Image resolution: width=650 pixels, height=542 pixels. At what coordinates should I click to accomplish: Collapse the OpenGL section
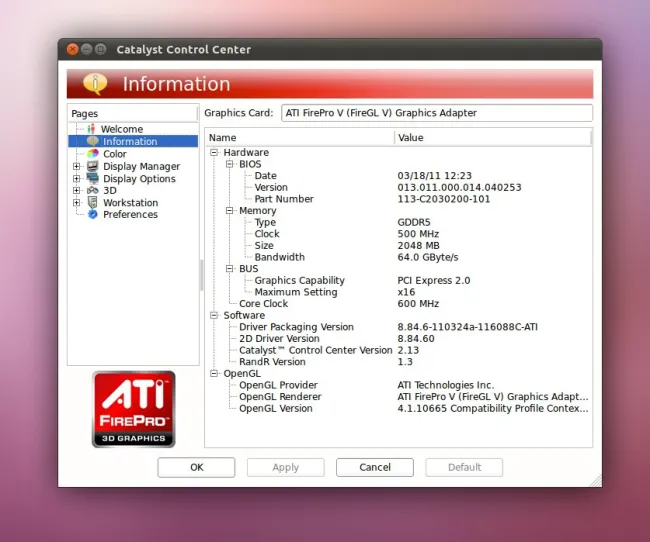click(214, 373)
